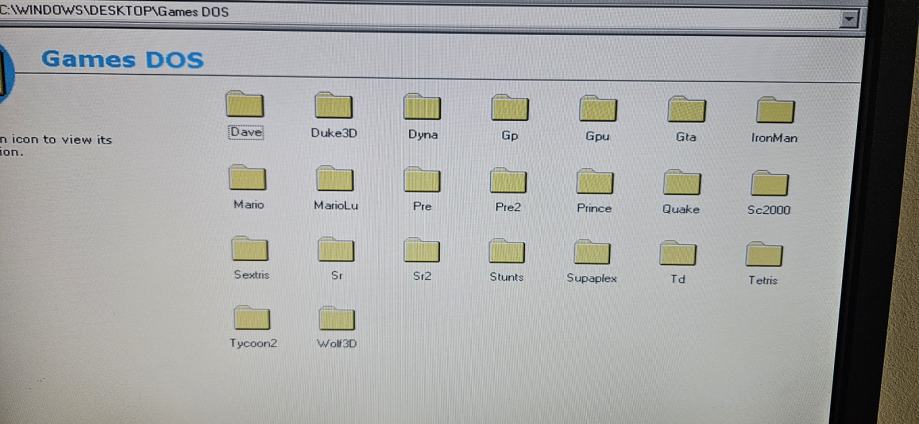The height and width of the screenshot is (424, 919).
Task: Click the Prince folder icon
Action: [595, 182]
